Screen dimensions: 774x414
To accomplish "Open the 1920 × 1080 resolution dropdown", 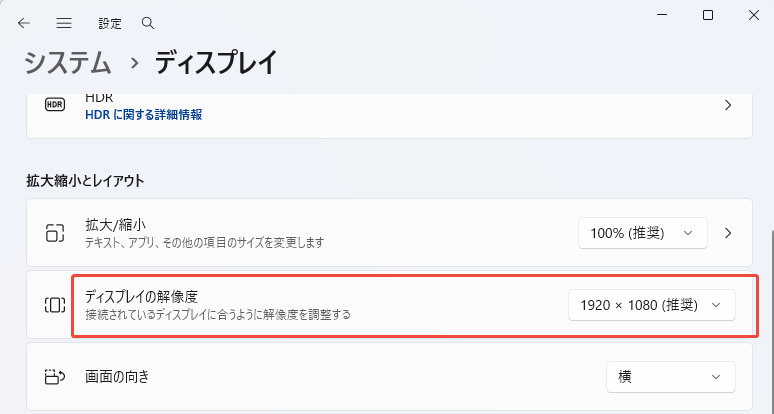I will 651,305.
